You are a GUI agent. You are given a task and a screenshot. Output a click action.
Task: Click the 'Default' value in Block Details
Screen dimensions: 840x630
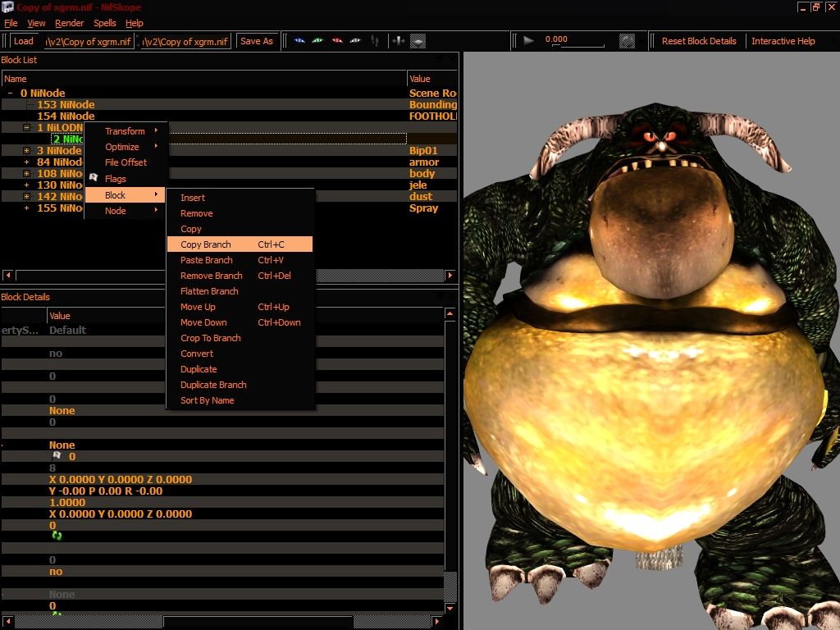point(67,330)
